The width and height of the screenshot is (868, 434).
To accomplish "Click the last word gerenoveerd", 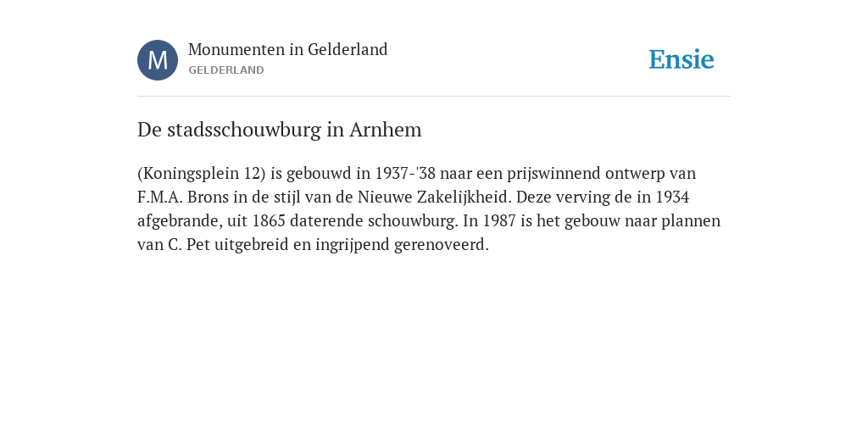I will tap(441, 245).
